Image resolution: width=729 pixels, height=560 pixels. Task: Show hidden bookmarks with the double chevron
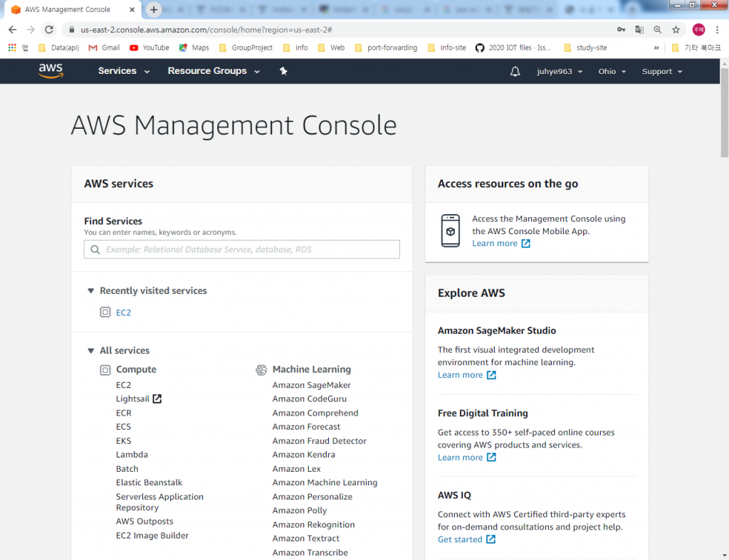tap(656, 48)
